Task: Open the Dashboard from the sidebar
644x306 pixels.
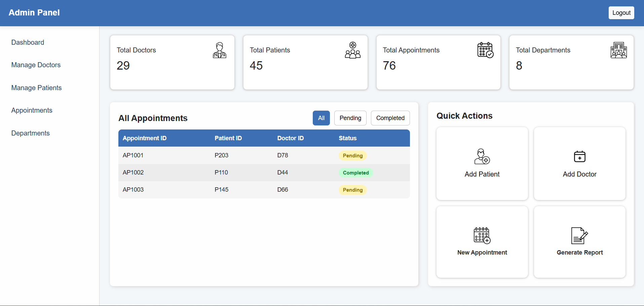Action: (x=28, y=42)
